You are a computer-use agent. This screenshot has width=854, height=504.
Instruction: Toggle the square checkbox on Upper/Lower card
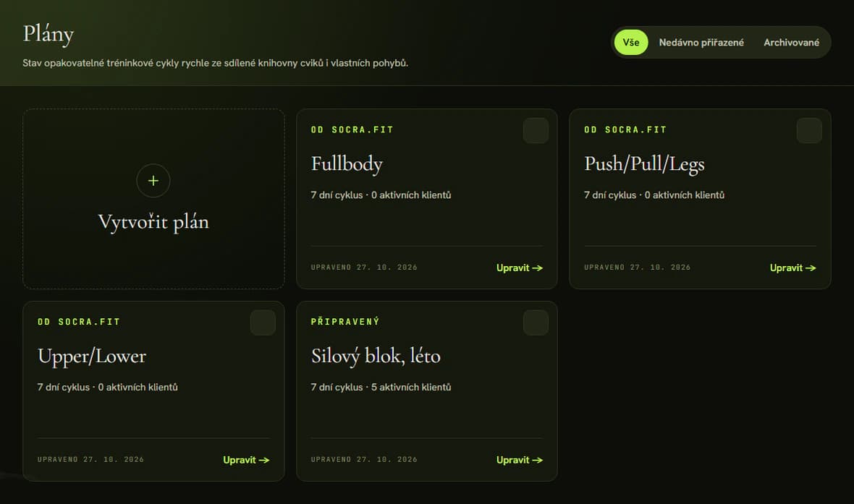263,323
